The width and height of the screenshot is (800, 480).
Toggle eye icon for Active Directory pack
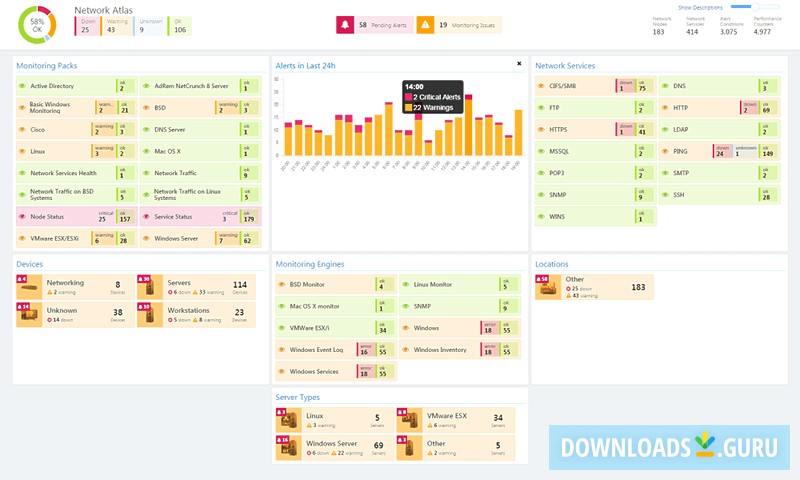[22, 86]
